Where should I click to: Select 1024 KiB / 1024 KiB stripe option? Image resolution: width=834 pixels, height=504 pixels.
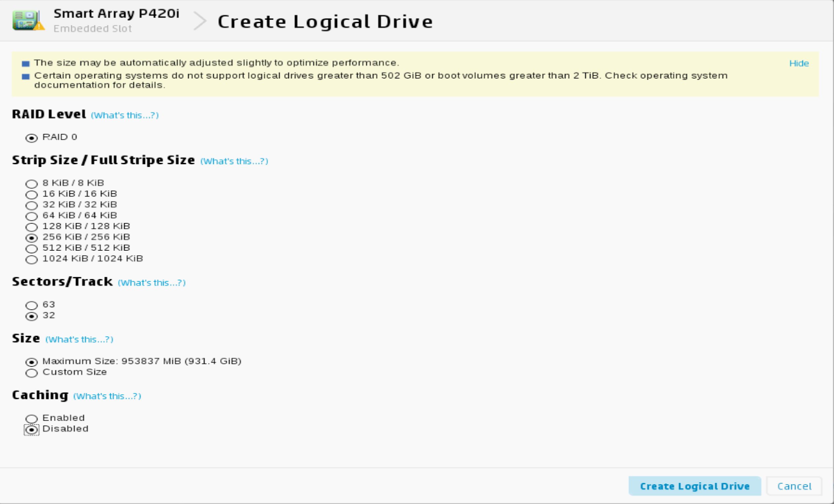[x=31, y=260]
